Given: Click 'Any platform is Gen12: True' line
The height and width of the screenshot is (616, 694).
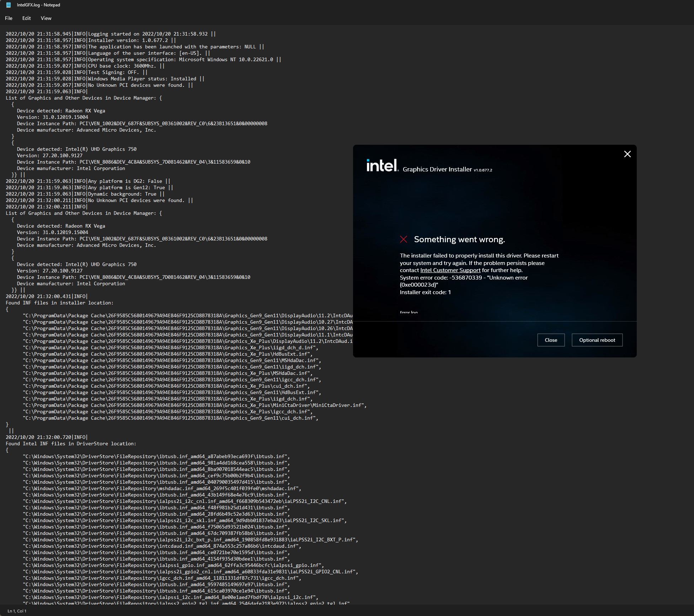Looking at the screenshot, I should [126, 187].
